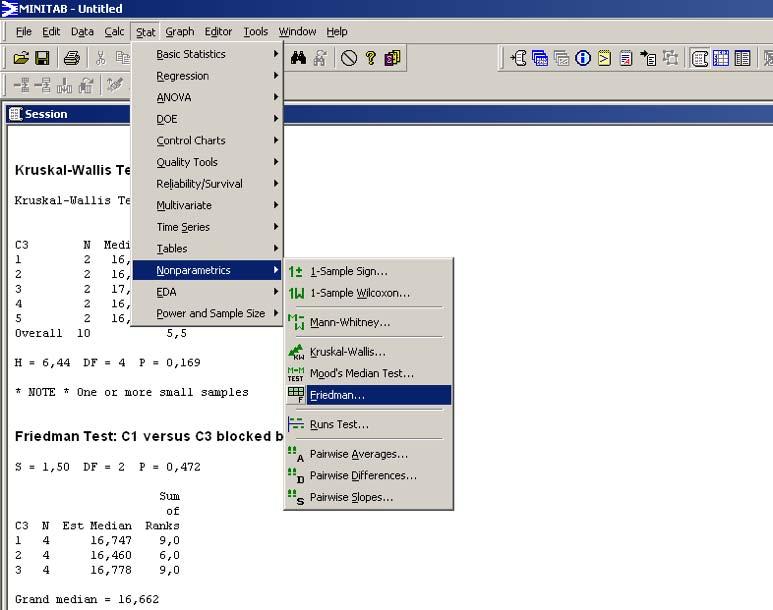773x610 pixels.
Task: Expand the Control Charts submenu arrow
Action: pos(276,141)
